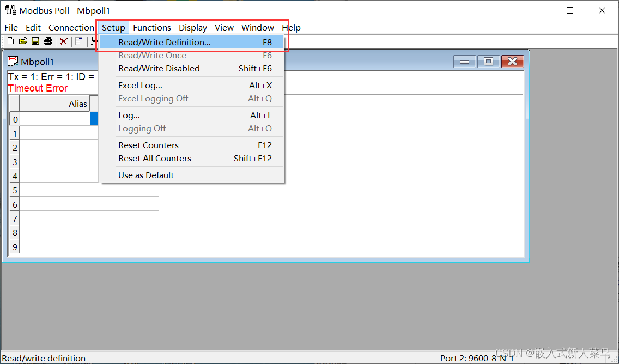
Task: Click the Mbpoll1 child window icon
Action: click(x=13, y=61)
